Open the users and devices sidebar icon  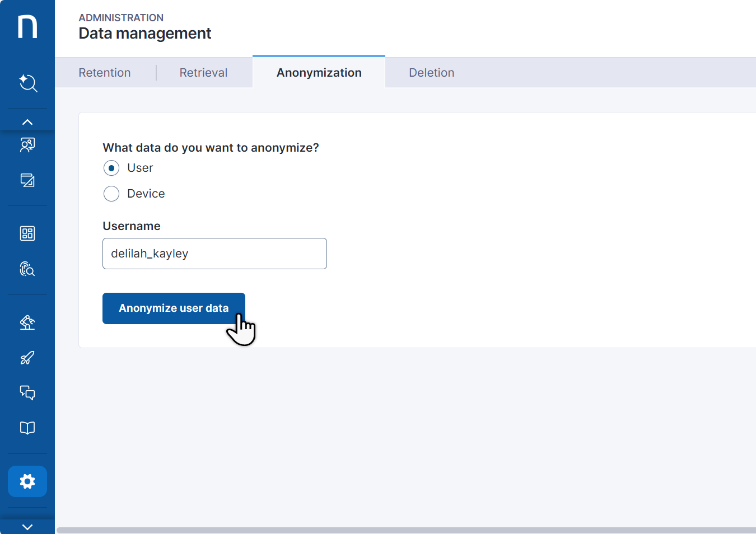(27, 145)
